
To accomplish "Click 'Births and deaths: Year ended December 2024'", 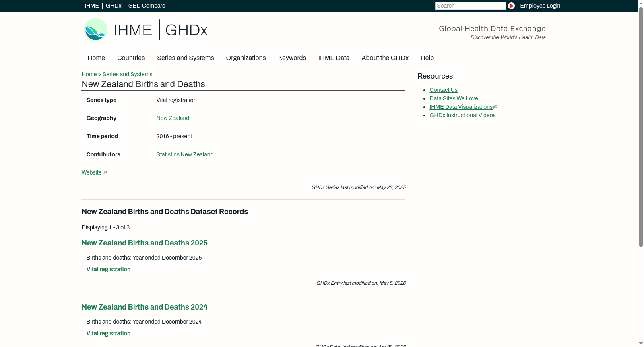I will [144, 322].
